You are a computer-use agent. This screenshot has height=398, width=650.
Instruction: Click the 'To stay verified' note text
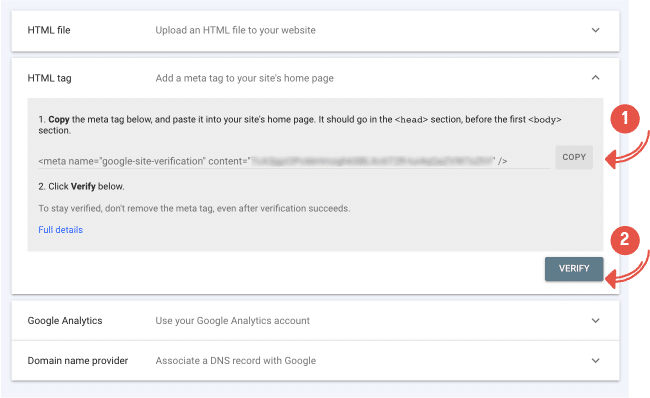pos(194,209)
